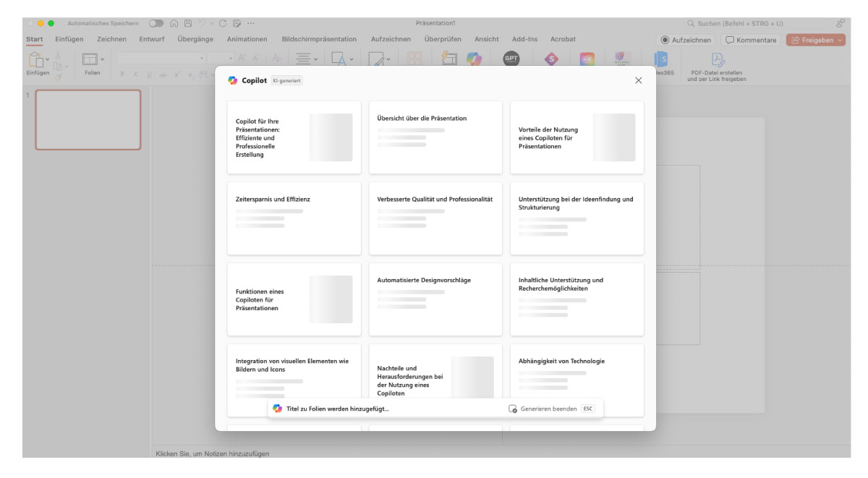Switch to the Bildschirmpräsentation tab
Screen dimensions: 868x478
point(319,39)
